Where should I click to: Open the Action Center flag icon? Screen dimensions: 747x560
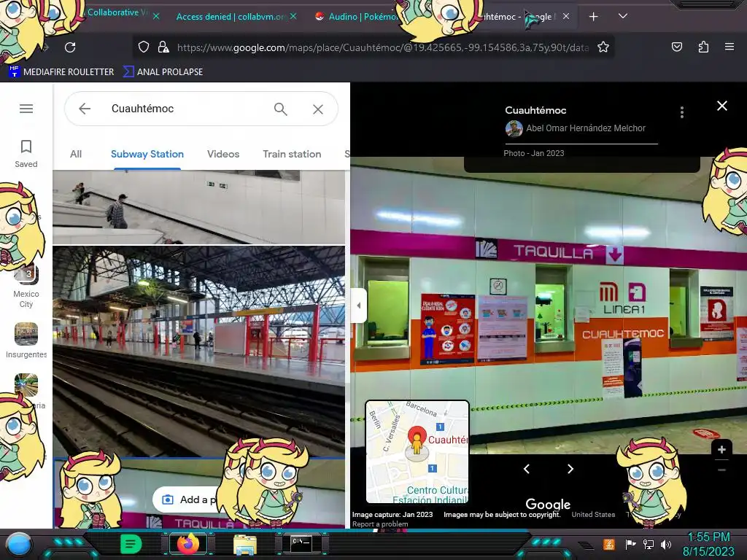pos(630,544)
